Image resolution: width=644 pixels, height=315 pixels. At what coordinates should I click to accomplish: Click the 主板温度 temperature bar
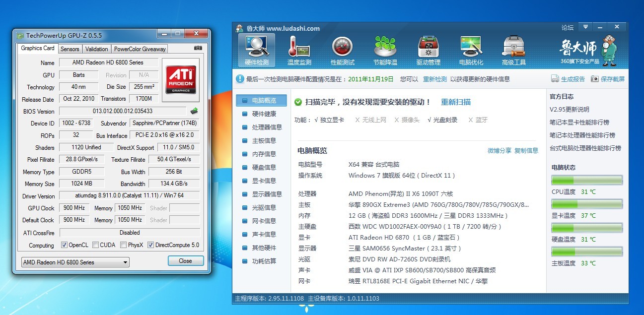pyautogui.click(x=587, y=252)
